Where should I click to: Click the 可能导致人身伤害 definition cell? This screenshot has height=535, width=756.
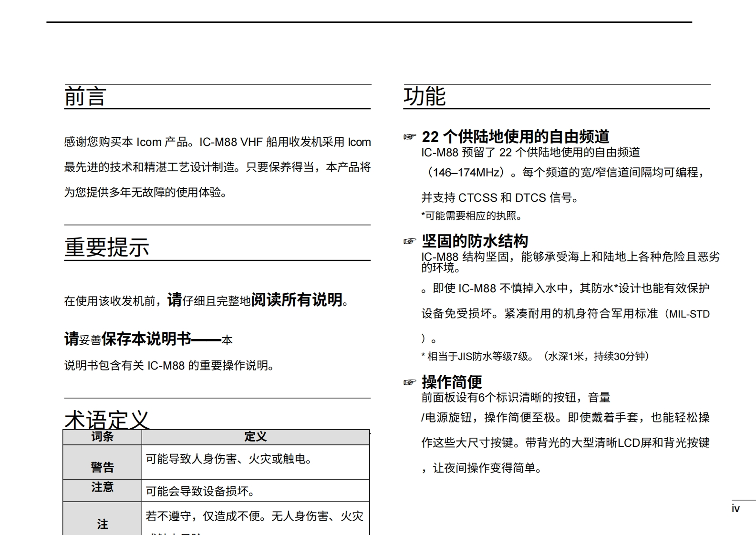(229, 459)
